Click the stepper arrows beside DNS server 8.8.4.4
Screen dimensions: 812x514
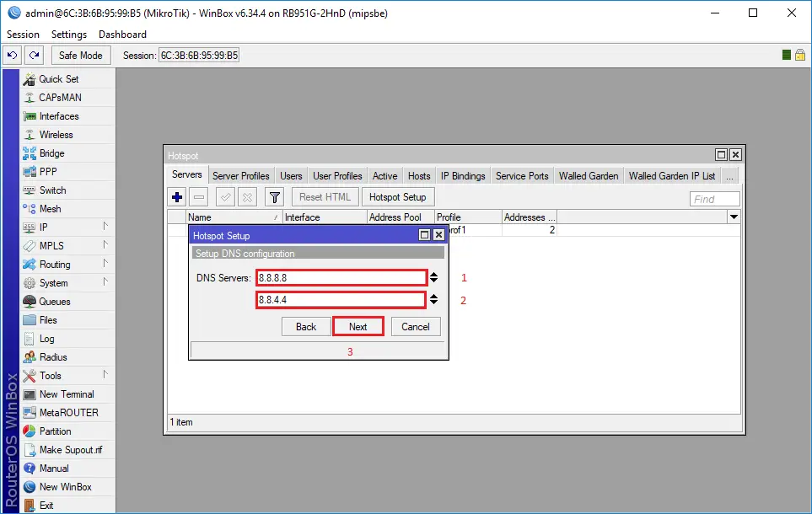434,299
